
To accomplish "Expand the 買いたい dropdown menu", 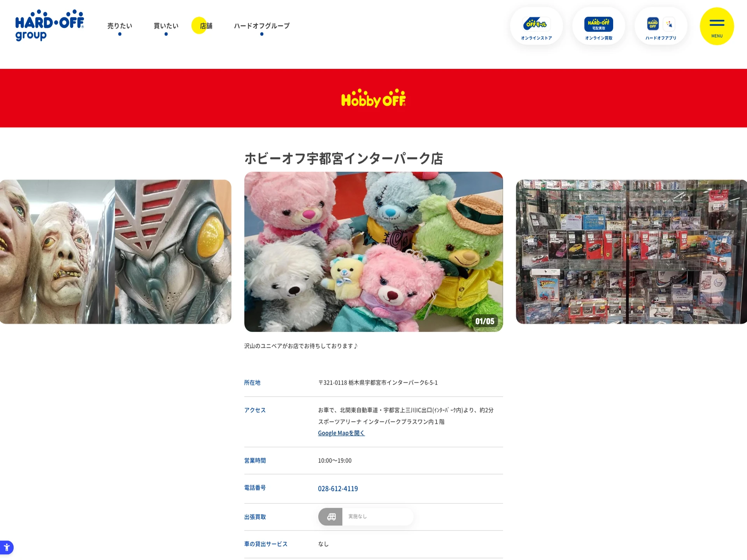I will (x=166, y=26).
